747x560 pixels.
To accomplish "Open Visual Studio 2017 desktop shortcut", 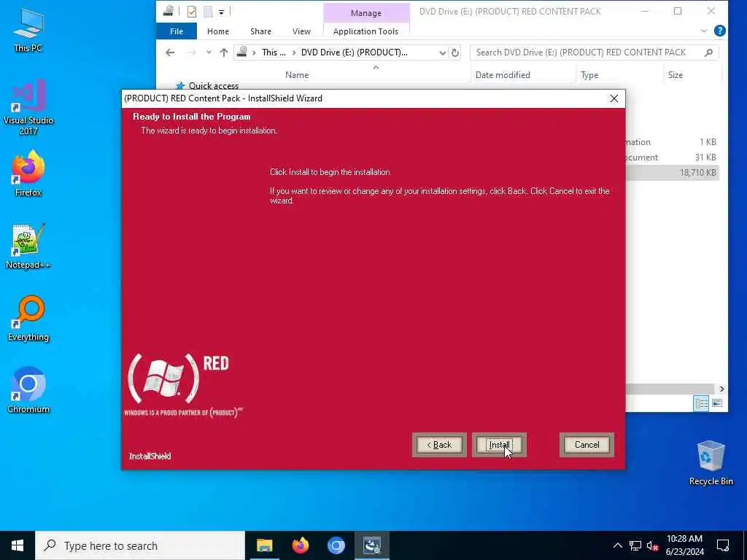I will click(28, 108).
